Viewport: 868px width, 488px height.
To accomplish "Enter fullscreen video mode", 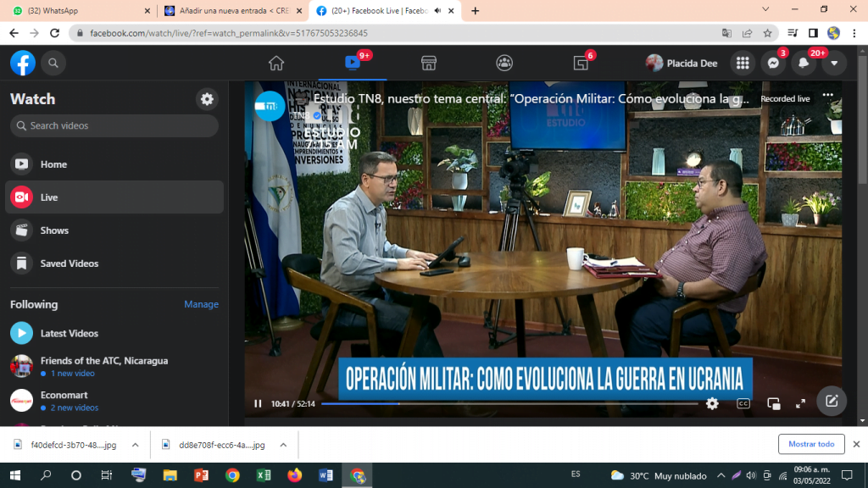I will click(x=800, y=403).
